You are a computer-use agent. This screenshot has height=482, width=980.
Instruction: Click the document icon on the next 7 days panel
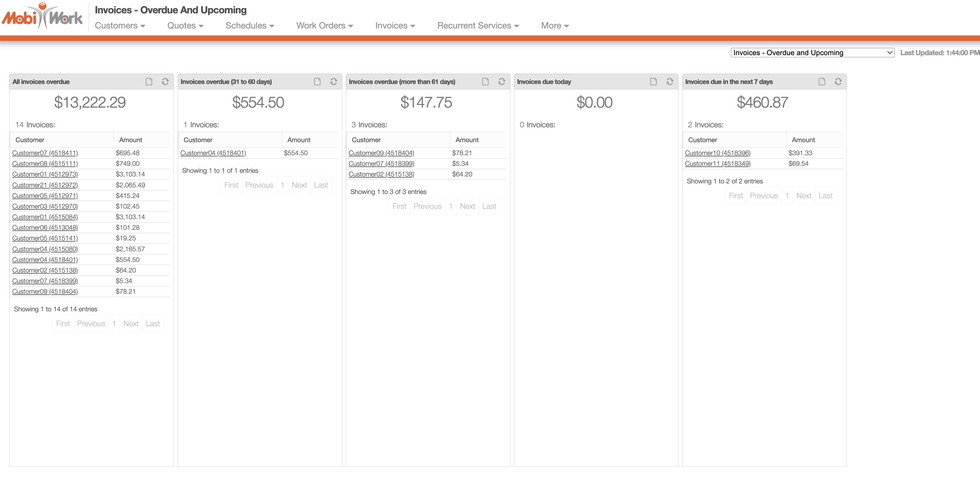click(821, 82)
